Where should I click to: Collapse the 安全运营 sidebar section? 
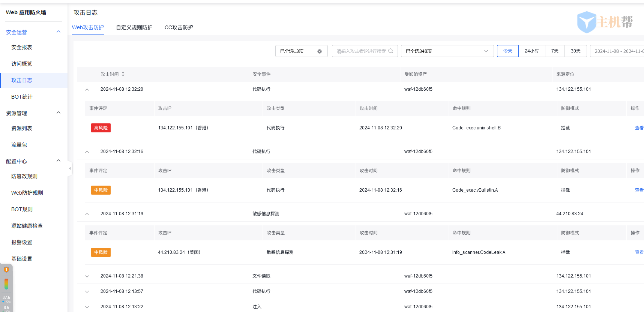(x=59, y=32)
